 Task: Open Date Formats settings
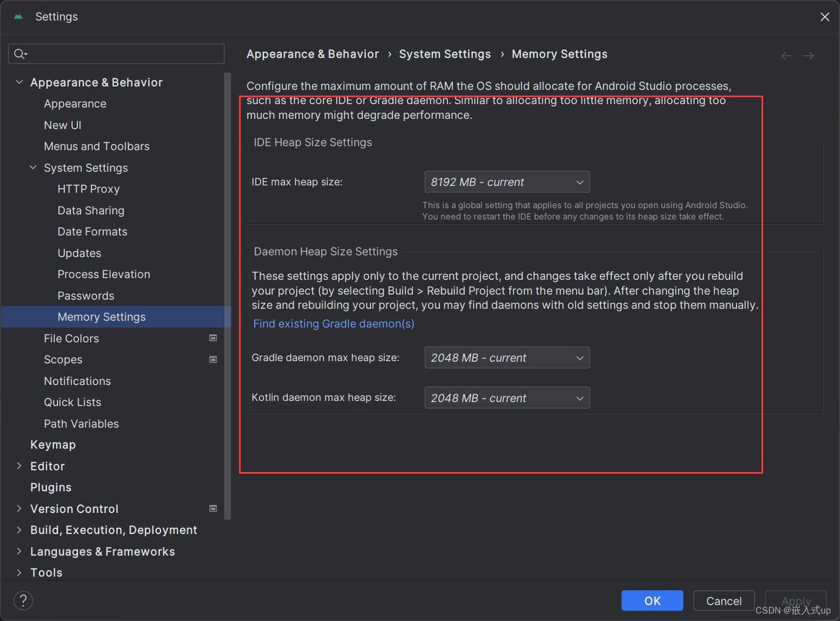92,231
